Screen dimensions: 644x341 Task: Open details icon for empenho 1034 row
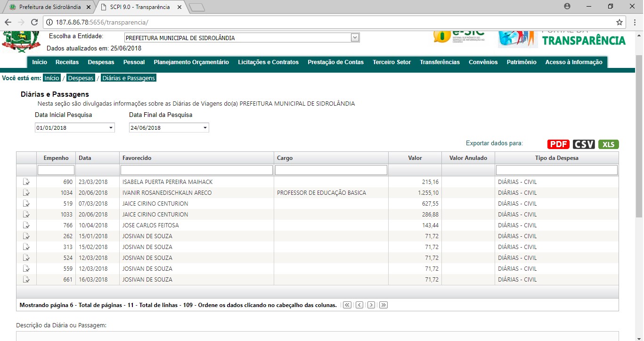tap(26, 192)
